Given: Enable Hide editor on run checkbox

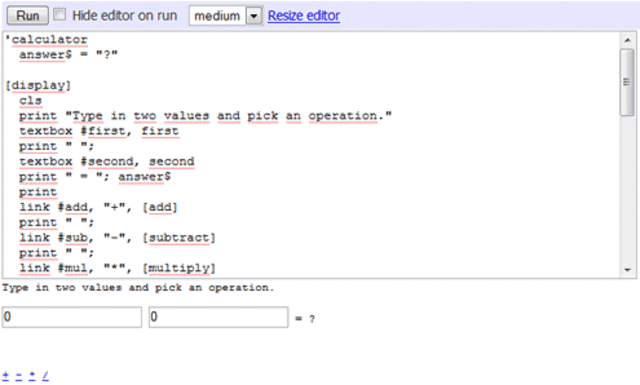Looking at the screenshot, I should coord(60,15).
